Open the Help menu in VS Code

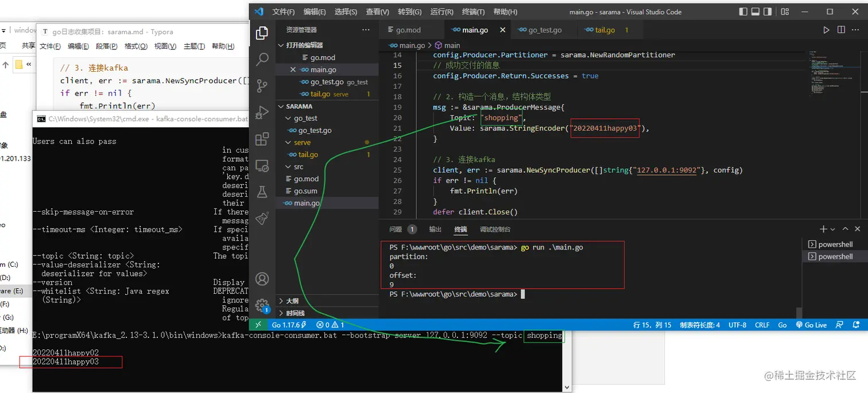pos(505,11)
